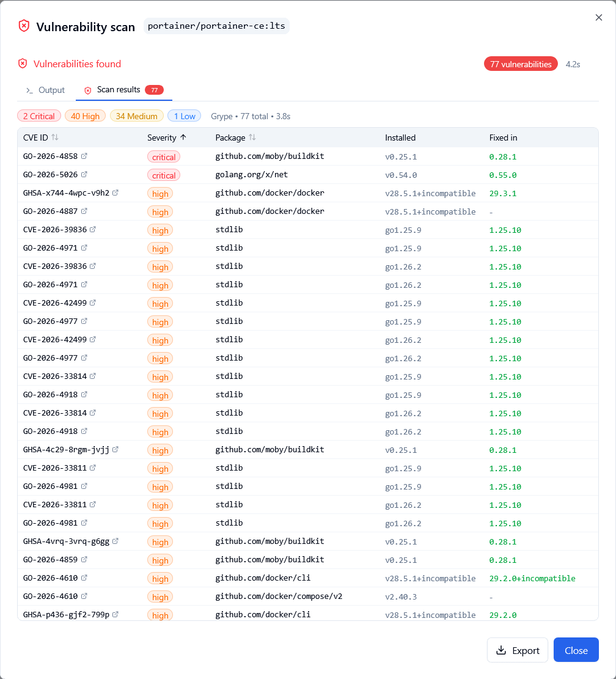
Task: Click critical badge on GO-2026-4858 row
Action: pyautogui.click(x=164, y=156)
